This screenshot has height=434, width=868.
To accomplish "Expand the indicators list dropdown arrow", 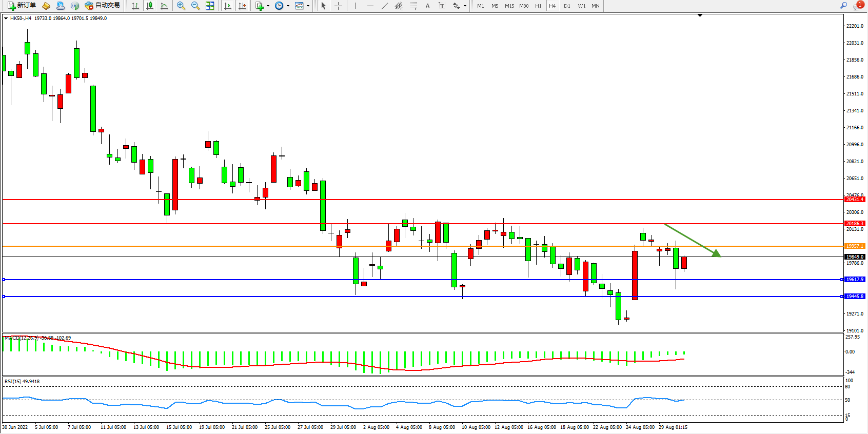I will (268, 6).
